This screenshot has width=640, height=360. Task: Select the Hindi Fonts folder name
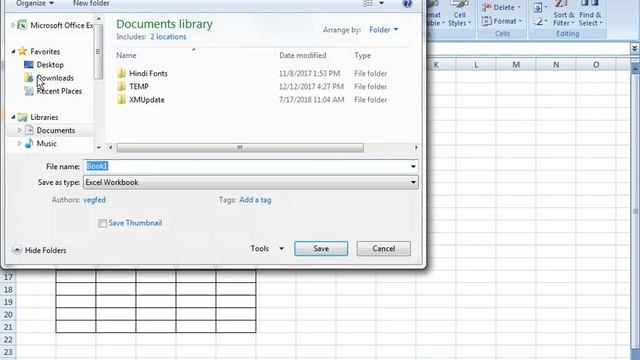point(148,73)
